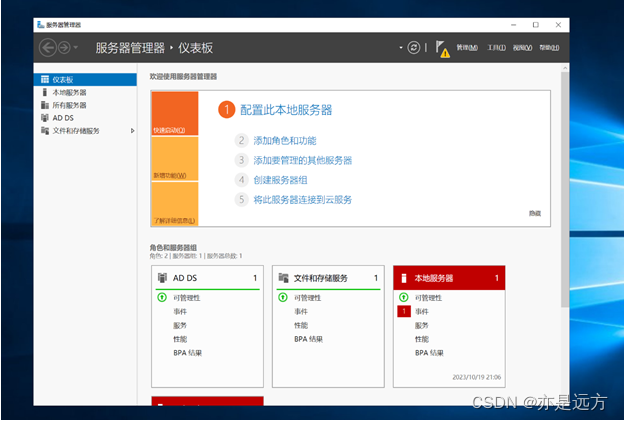Open the AD DS tile header
This screenshot has height=421, width=624.
pyautogui.click(x=207, y=278)
